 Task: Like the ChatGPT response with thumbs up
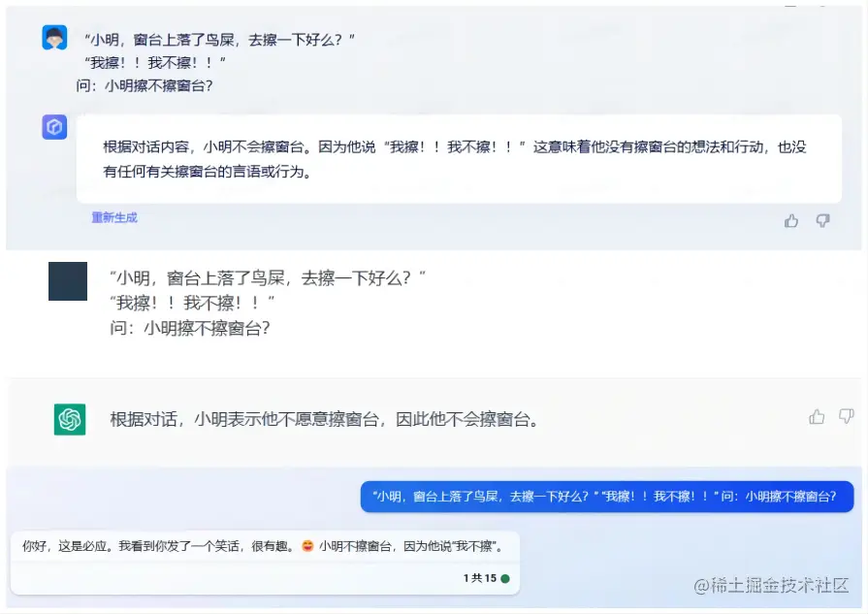click(817, 416)
